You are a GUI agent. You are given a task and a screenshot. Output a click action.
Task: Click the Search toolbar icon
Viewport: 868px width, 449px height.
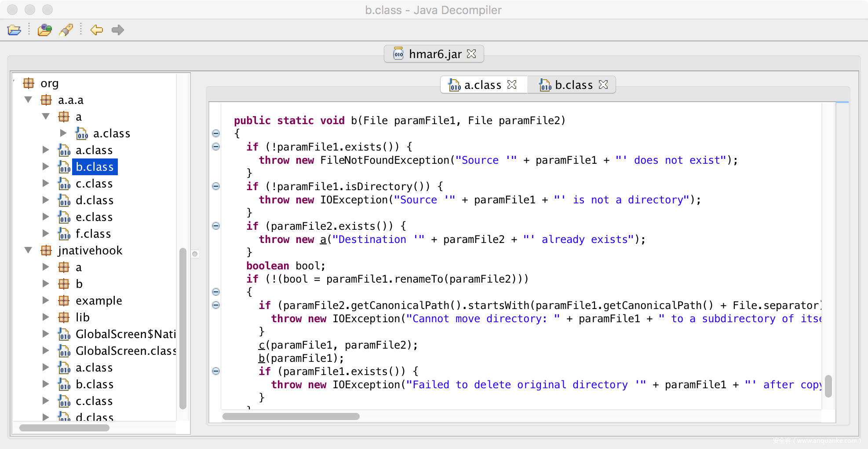66,30
